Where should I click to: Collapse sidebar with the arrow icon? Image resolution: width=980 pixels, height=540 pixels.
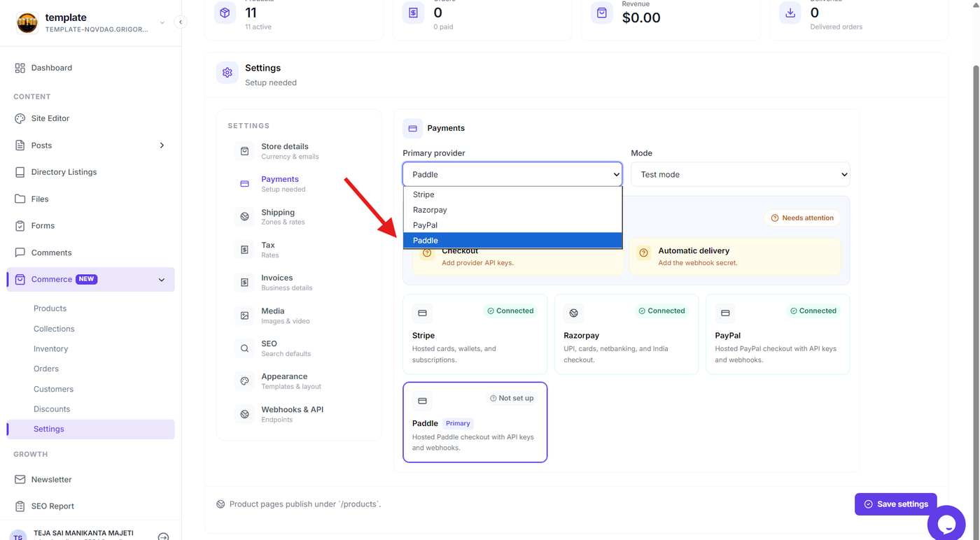pyautogui.click(x=181, y=22)
